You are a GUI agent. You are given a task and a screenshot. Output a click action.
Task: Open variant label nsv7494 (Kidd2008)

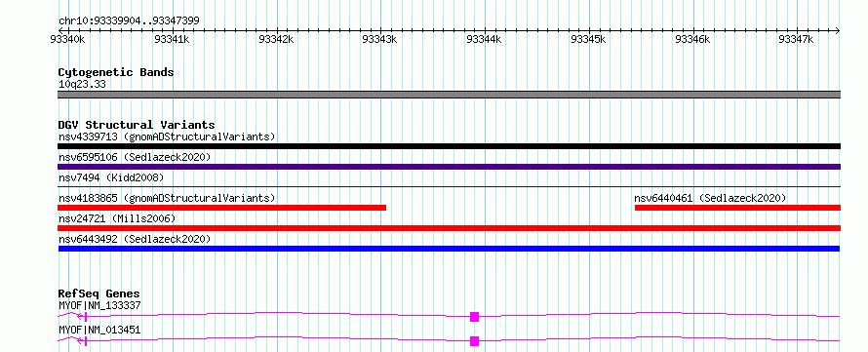111,177
